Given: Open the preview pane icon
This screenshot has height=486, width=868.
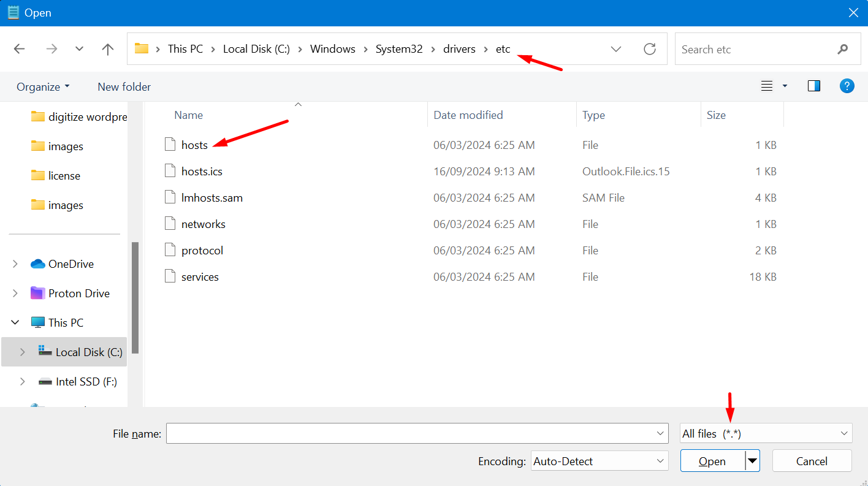Looking at the screenshot, I should point(813,86).
